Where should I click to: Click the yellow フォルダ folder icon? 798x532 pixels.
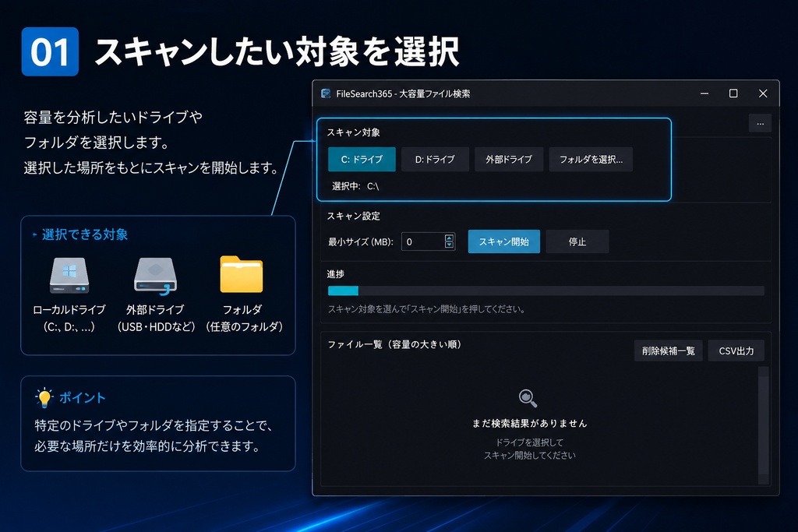242,274
